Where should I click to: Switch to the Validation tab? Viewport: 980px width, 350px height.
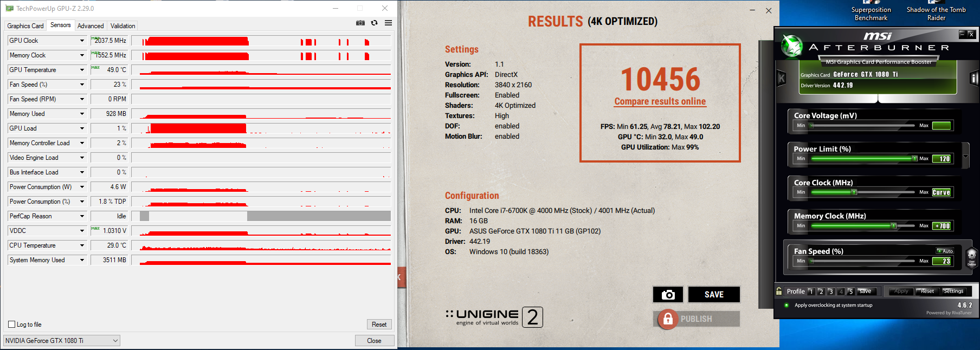pos(123,26)
